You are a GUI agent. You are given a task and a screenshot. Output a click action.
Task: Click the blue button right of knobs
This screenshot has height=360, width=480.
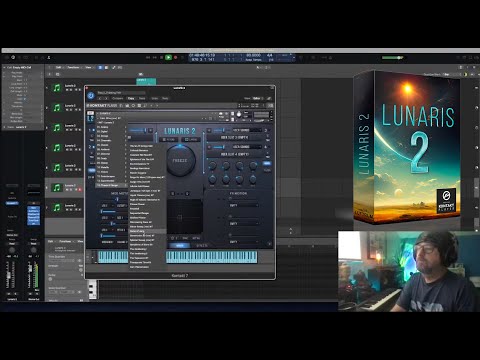click(x=267, y=163)
